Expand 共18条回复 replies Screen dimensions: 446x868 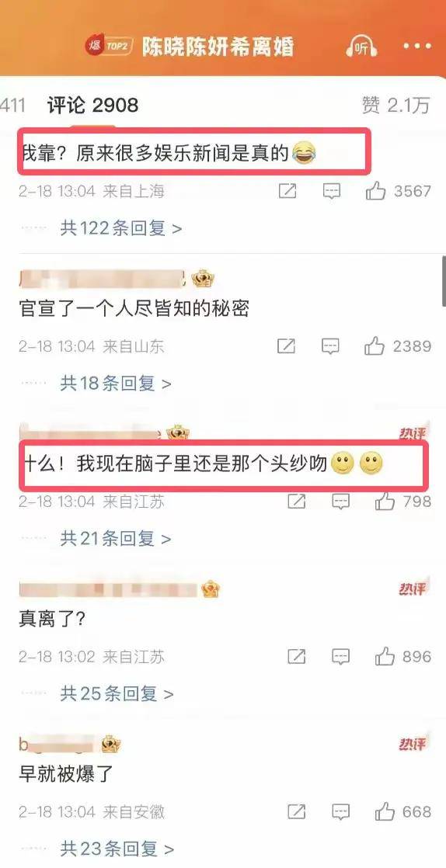coord(116,383)
